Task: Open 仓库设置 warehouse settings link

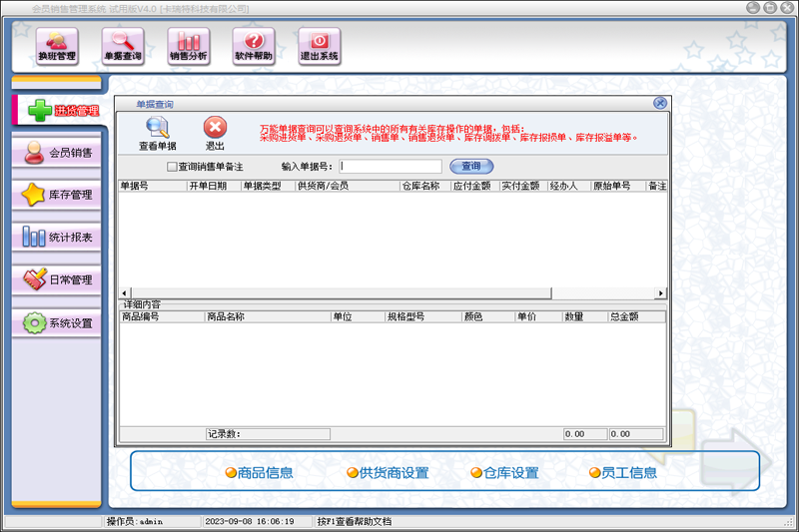Action: pos(505,473)
